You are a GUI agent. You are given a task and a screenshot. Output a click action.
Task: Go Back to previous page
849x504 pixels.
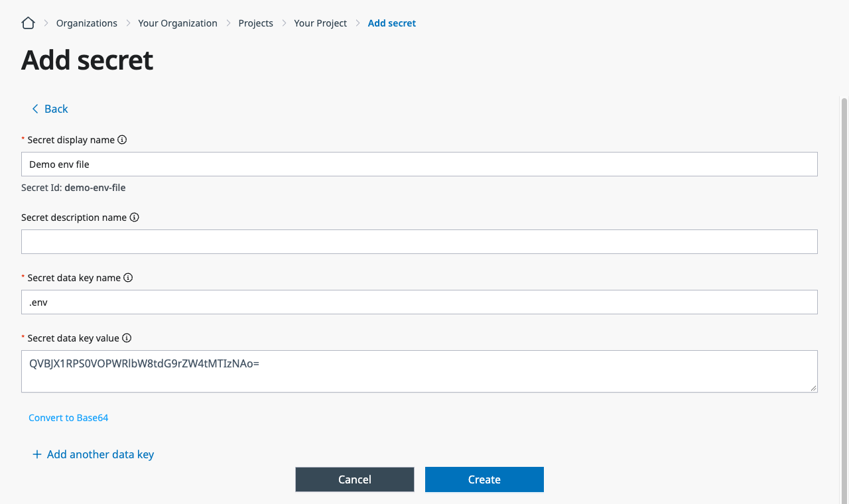pyautogui.click(x=50, y=109)
